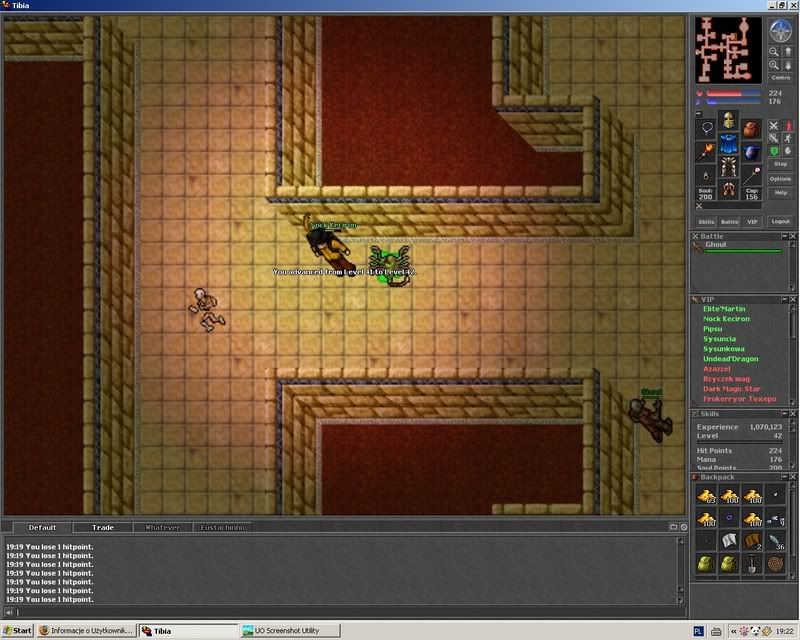This screenshot has width=800, height=640.
Task: Click the Stop button
Action: point(781,164)
